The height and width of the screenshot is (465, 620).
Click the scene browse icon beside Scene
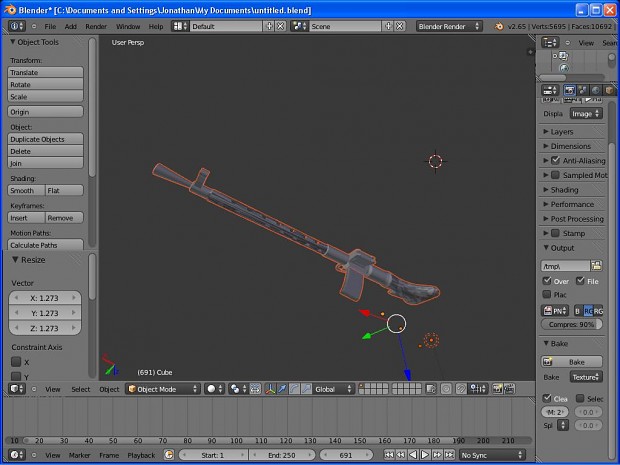tap(299, 26)
